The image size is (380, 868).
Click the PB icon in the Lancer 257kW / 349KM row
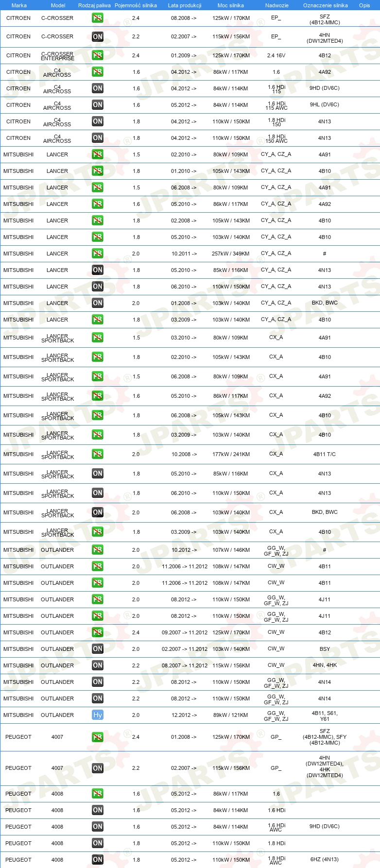(x=98, y=254)
